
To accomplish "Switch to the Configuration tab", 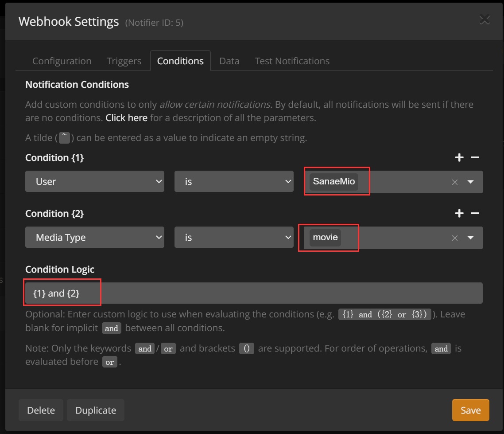I will (62, 61).
